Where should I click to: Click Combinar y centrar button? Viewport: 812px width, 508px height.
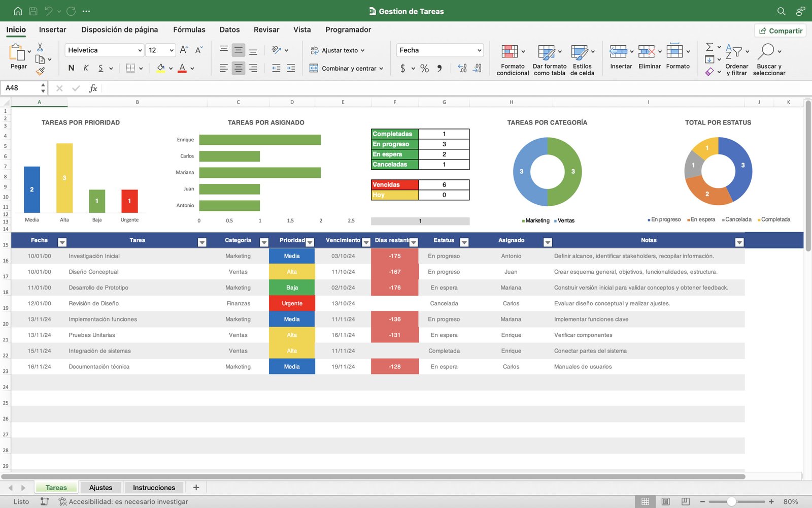[346, 69]
